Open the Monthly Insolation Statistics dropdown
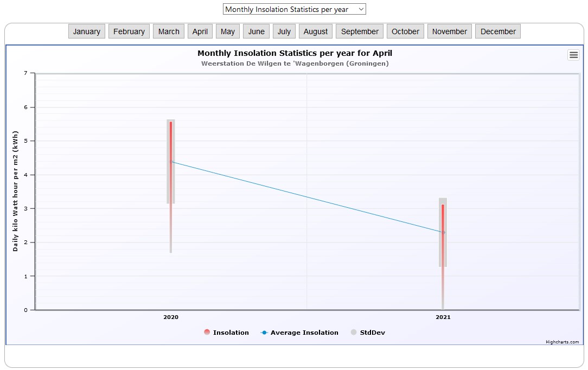This screenshot has width=588, height=370. (294, 9)
